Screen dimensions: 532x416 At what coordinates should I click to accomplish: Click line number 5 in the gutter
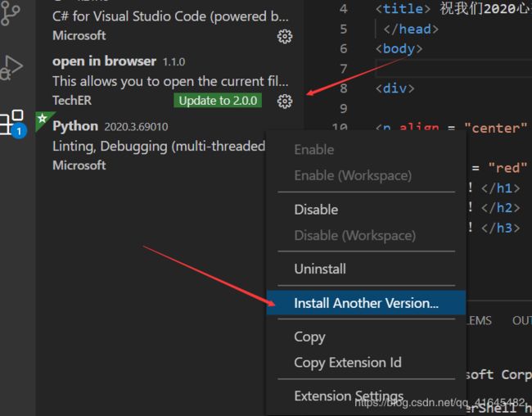344,29
